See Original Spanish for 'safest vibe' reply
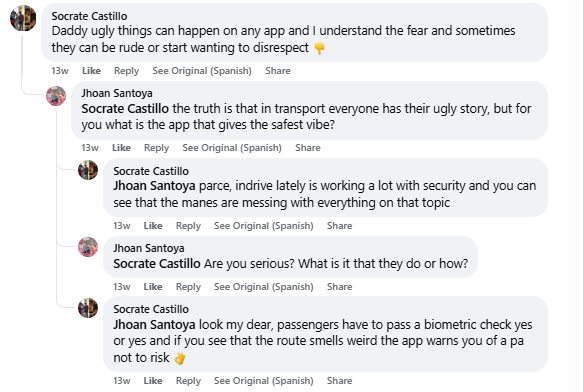Viewport: 584px width, 392px height. (x=232, y=148)
